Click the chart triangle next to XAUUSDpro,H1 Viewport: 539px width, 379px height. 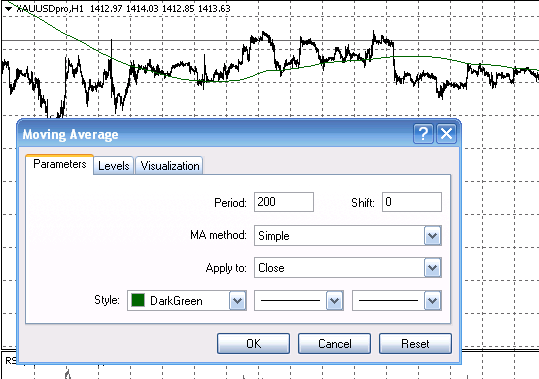(8, 9)
